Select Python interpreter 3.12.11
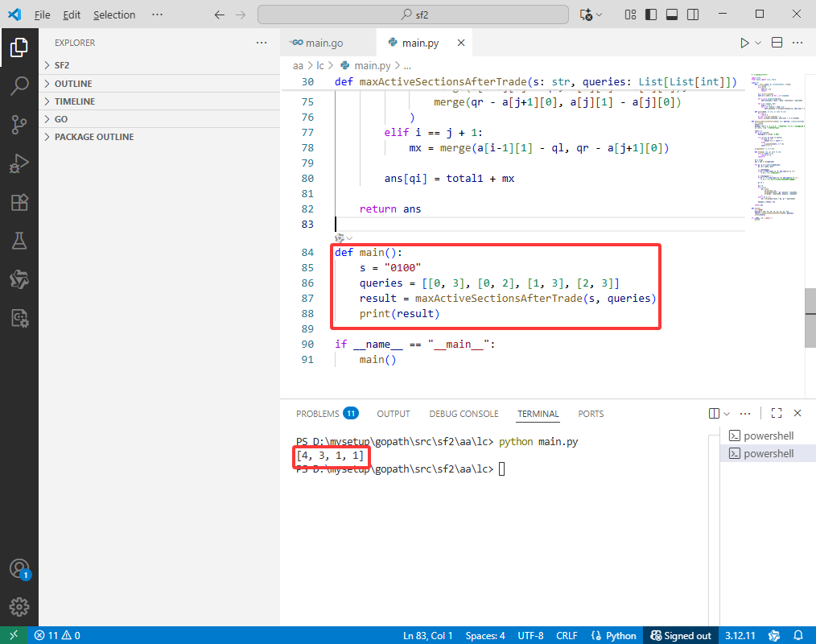 (x=740, y=636)
